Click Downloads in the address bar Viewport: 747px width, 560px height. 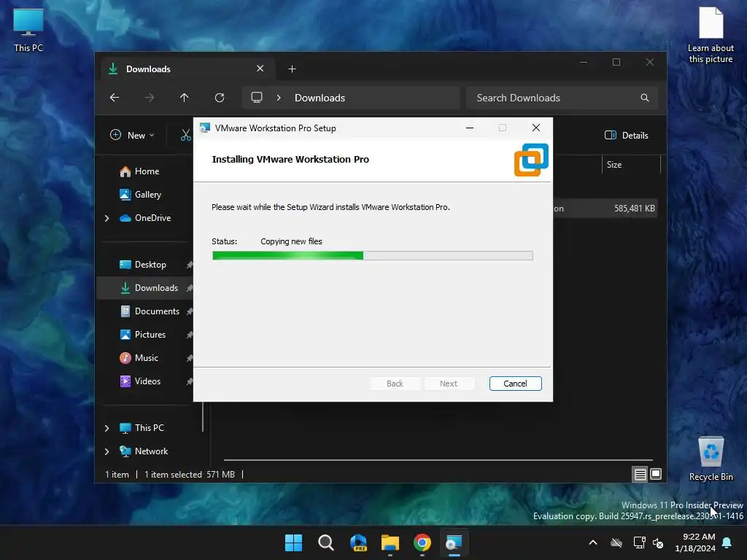coord(320,98)
